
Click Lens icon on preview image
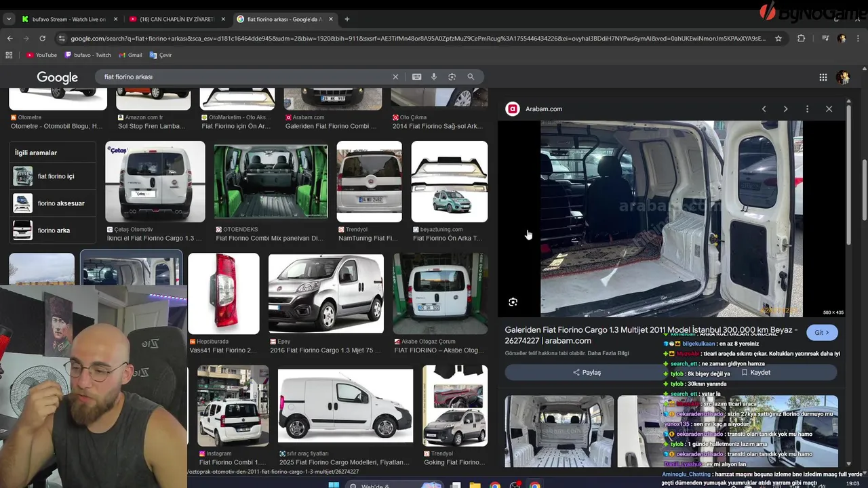[513, 302]
